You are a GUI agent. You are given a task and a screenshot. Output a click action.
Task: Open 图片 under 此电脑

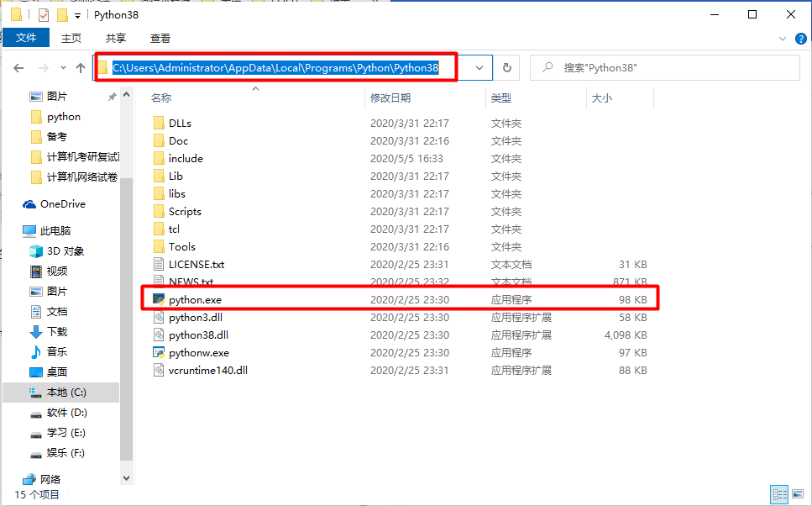(x=57, y=292)
